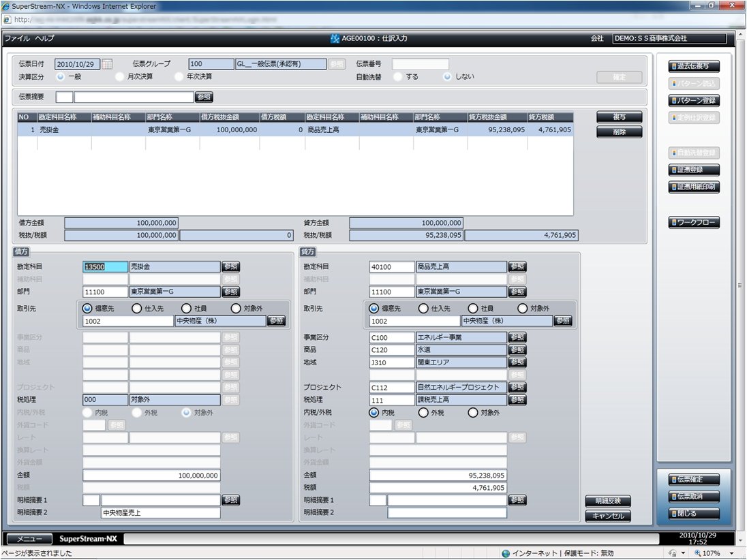This screenshot has width=747, height=560.
Task: Choose 得意先 for credit 取引先
Action: (374, 309)
